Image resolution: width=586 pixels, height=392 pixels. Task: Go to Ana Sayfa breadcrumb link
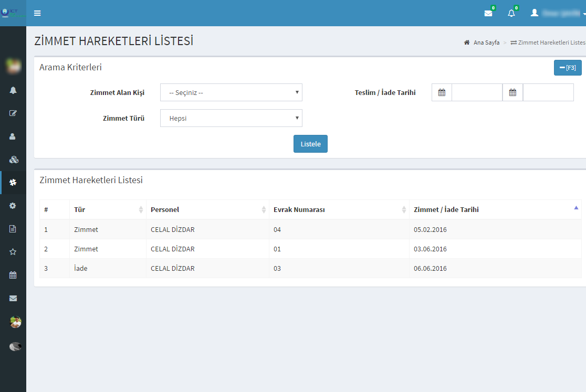(486, 43)
